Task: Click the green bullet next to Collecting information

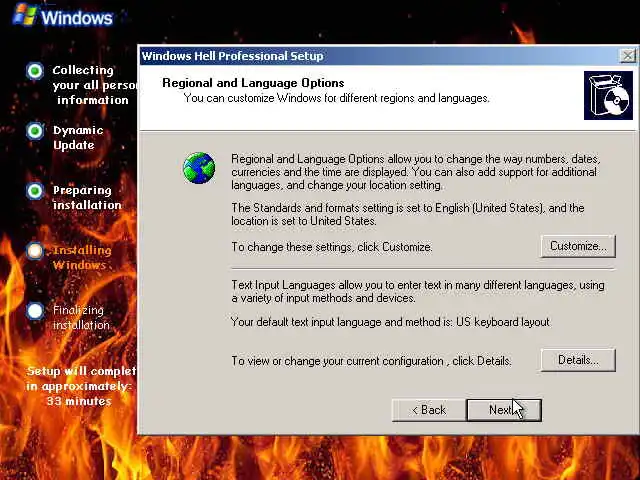Action: coord(35,71)
